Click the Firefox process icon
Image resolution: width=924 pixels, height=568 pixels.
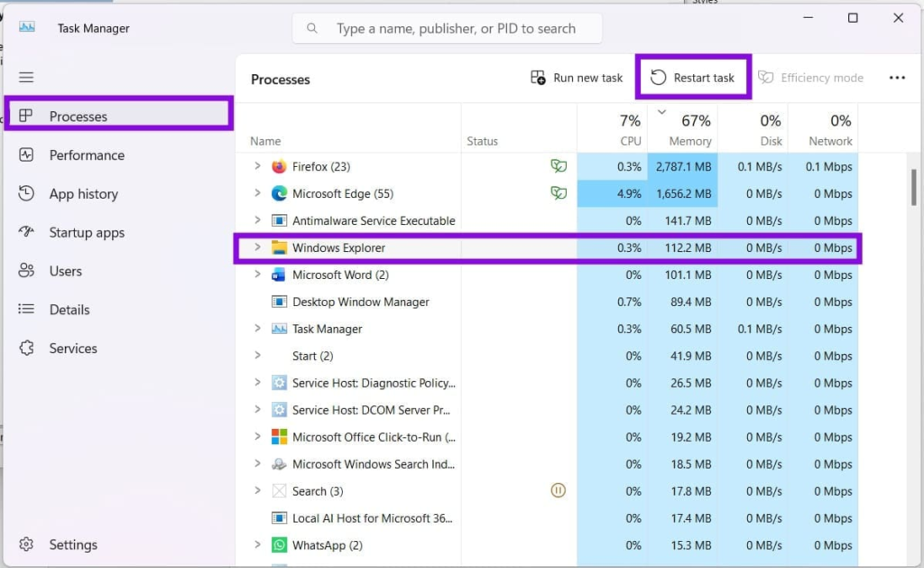click(279, 166)
